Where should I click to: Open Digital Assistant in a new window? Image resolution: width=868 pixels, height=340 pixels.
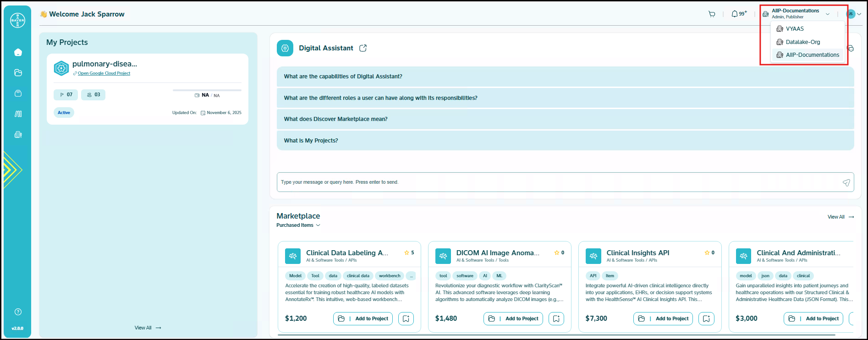(x=363, y=48)
